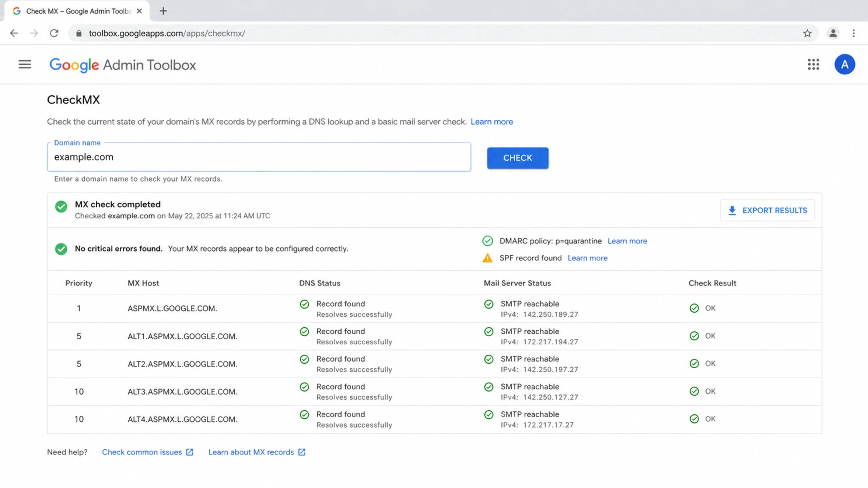Viewport: 868px width, 488px height.
Task: Go forward in browser history
Action: [x=34, y=33]
